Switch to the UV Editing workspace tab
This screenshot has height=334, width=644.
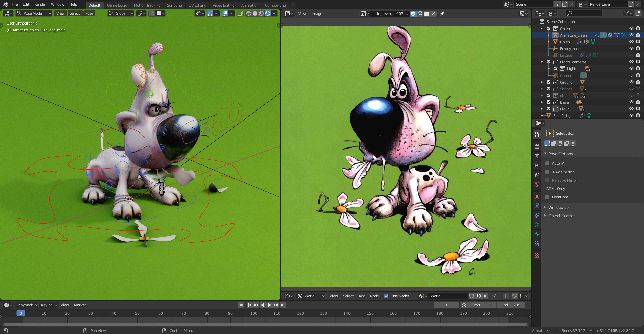pos(197,5)
